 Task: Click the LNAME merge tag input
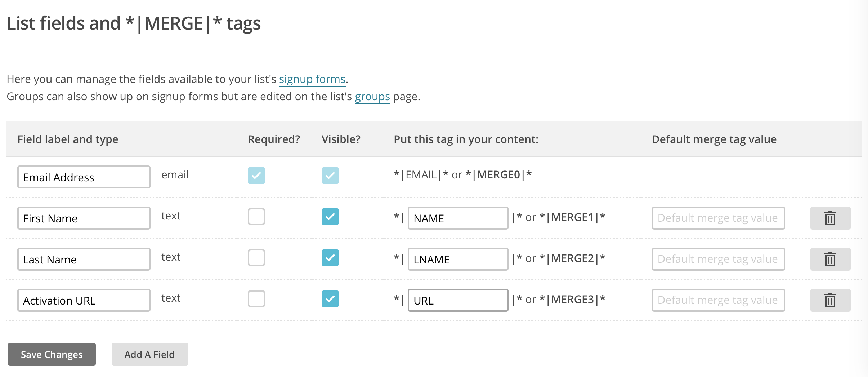[x=458, y=259]
